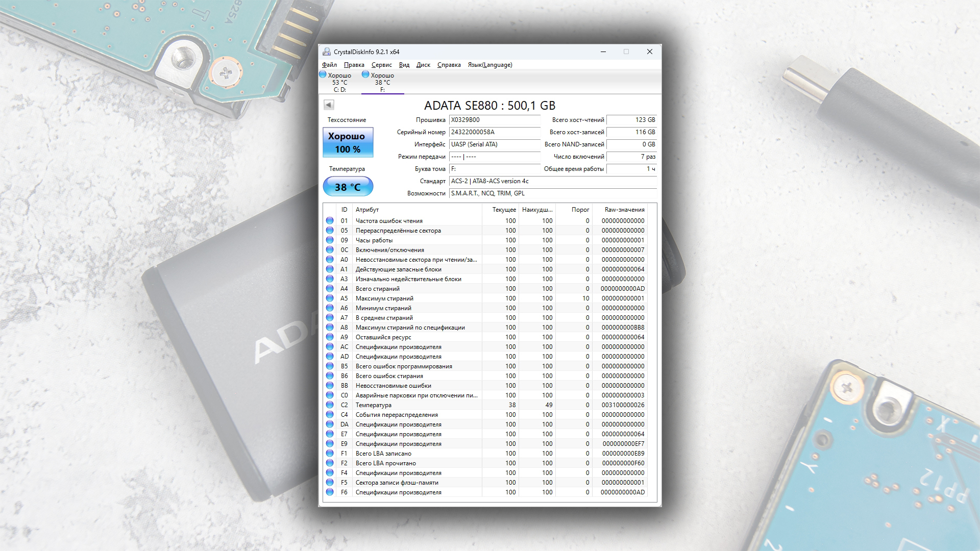Click raw value 000000000BB8 in row A8
This screenshot has height=551, width=980.
(x=623, y=328)
